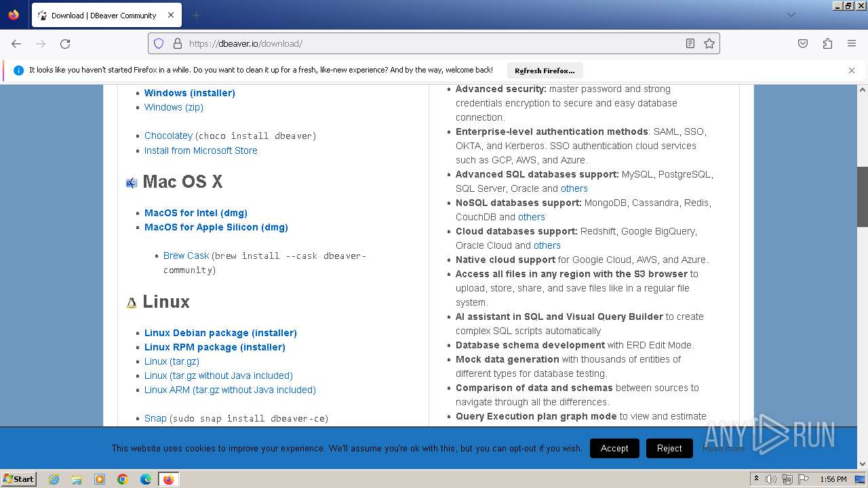Open a new tab with the plus icon
Viewport: 868px width, 488px height.
(196, 15)
